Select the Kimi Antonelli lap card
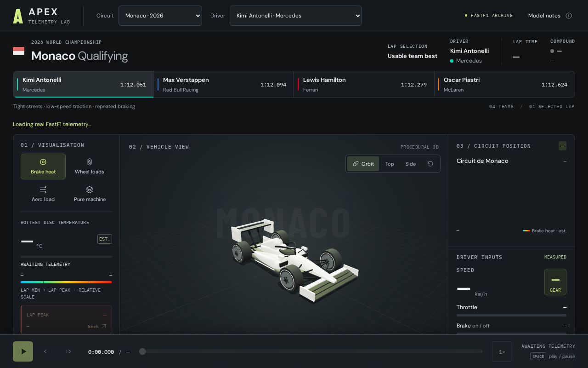The width and height of the screenshot is (588, 368). coord(83,85)
